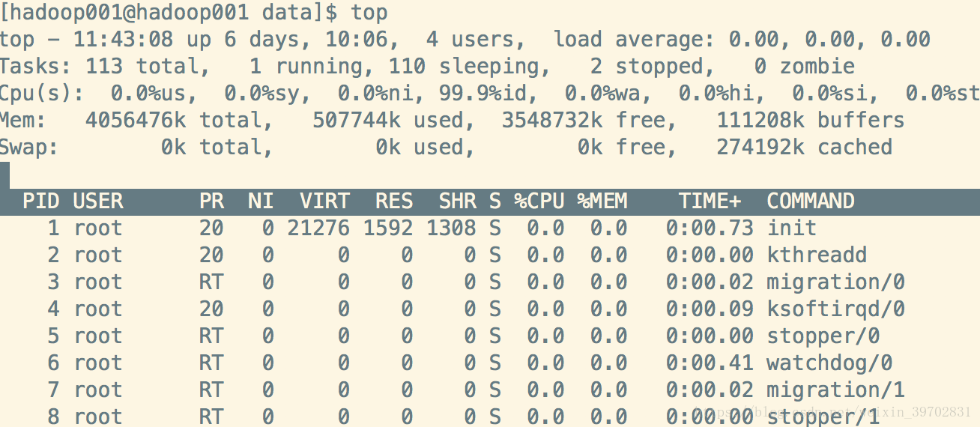Select the VIRT column header
Image resolution: width=980 pixels, height=427 pixels.
point(324,201)
